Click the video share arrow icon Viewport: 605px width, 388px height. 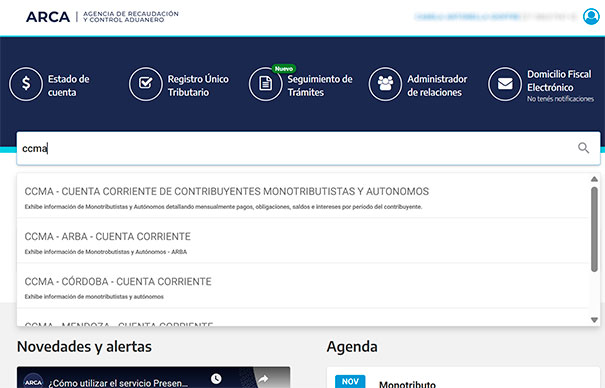click(x=263, y=379)
